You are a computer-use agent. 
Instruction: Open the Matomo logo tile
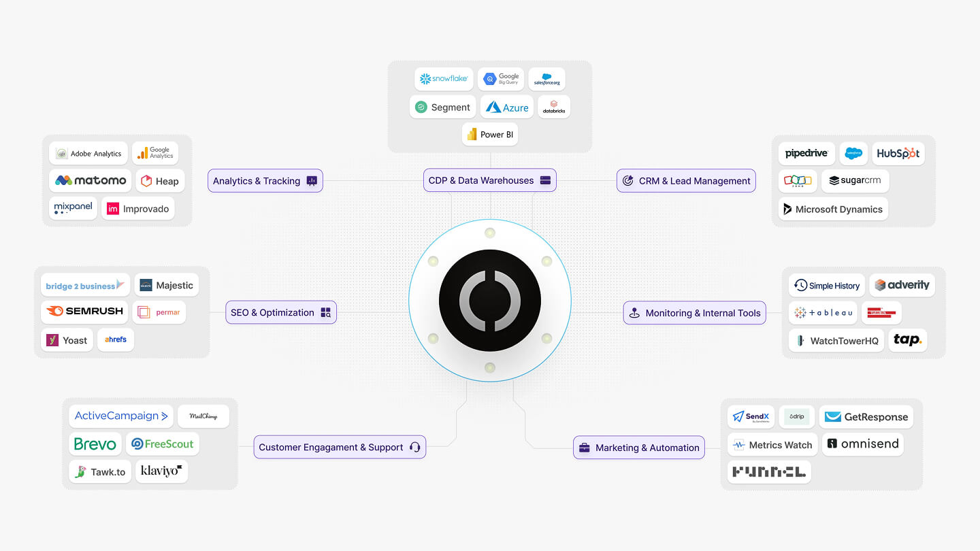91,180
